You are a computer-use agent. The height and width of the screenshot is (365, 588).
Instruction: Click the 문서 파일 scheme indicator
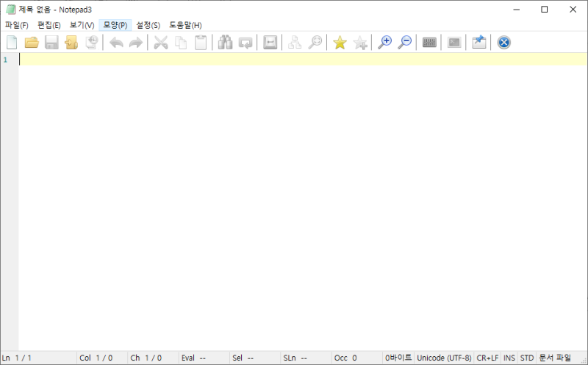(x=555, y=358)
